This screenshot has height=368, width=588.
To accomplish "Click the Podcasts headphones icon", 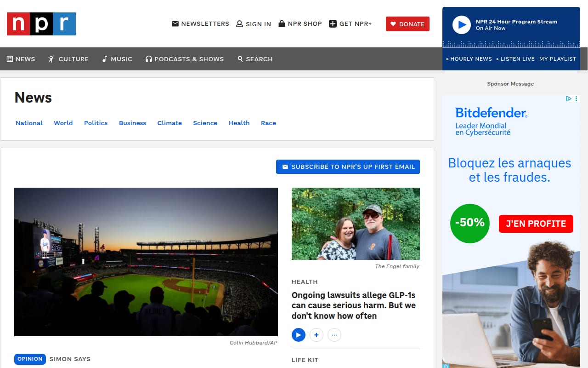I will click(148, 59).
